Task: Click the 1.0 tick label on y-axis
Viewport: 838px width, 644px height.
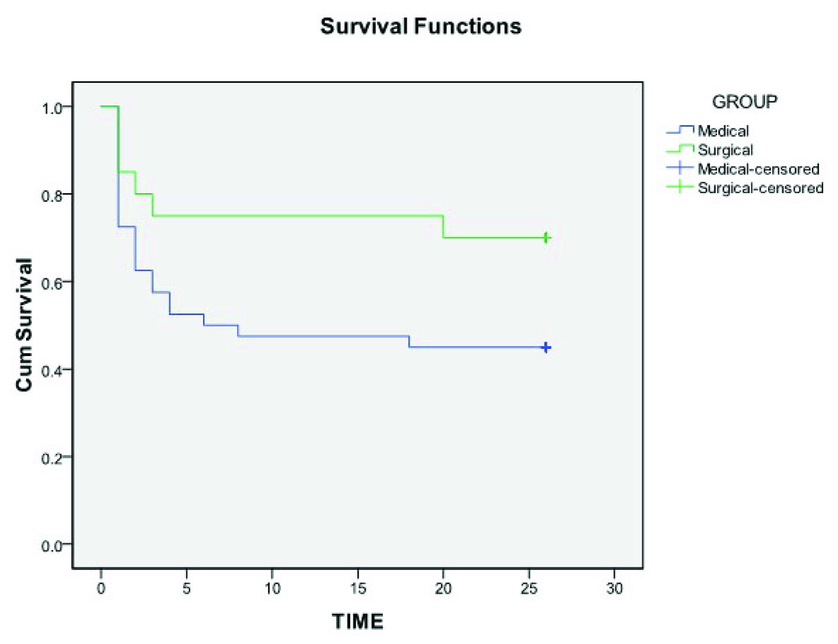Action: tap(52, 108)
